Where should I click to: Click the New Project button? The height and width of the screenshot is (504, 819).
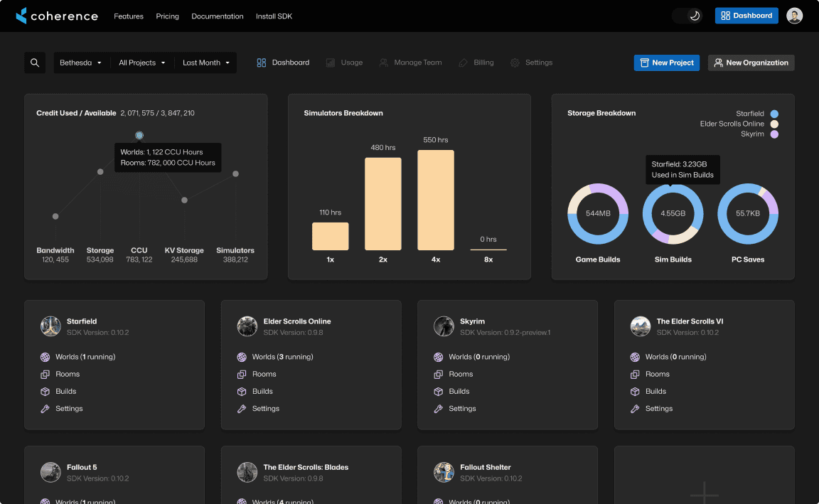click(666, 63)
